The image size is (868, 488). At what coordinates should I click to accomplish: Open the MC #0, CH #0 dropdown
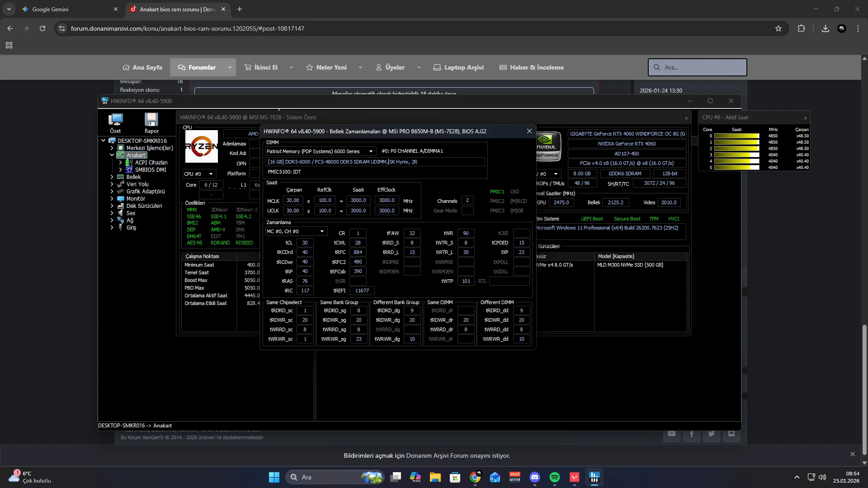coord(322,231)
